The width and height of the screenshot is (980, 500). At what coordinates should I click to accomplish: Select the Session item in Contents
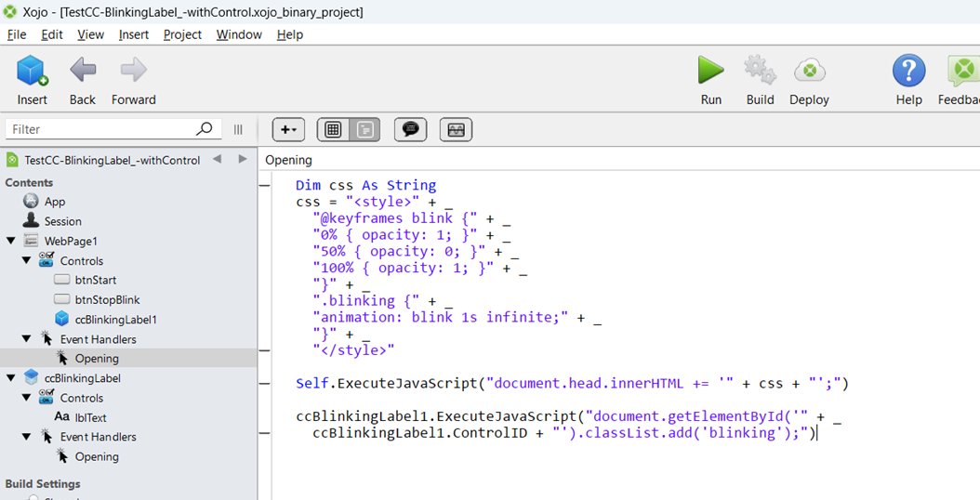[62, 221]
